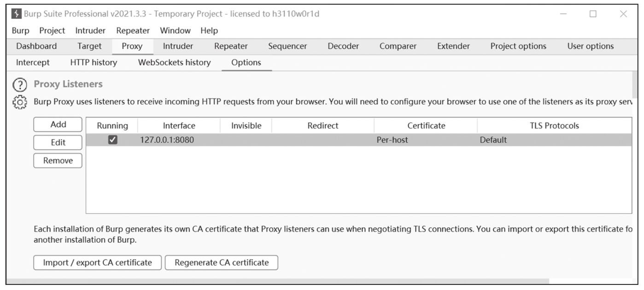Switch to the Intercept sub-tab
This screenshot has height=290, width=644.
(x=33, y=63)
